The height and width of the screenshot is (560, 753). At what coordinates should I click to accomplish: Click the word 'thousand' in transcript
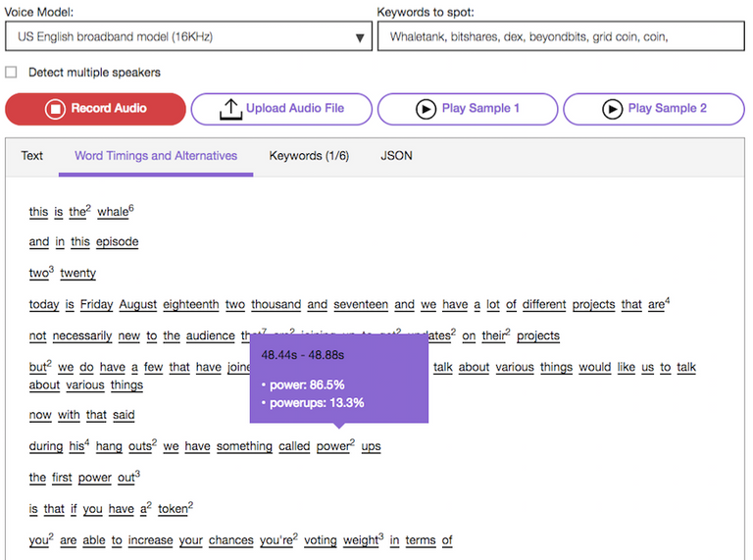coord(276,304)
